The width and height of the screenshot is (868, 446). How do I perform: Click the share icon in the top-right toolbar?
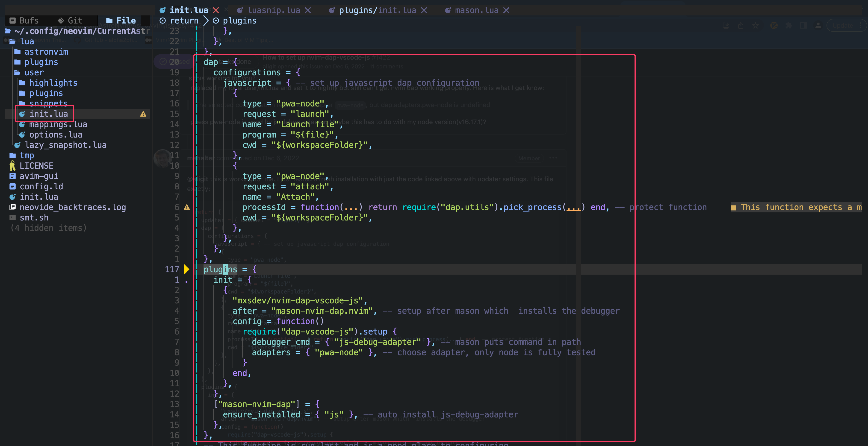coord(741,25)
